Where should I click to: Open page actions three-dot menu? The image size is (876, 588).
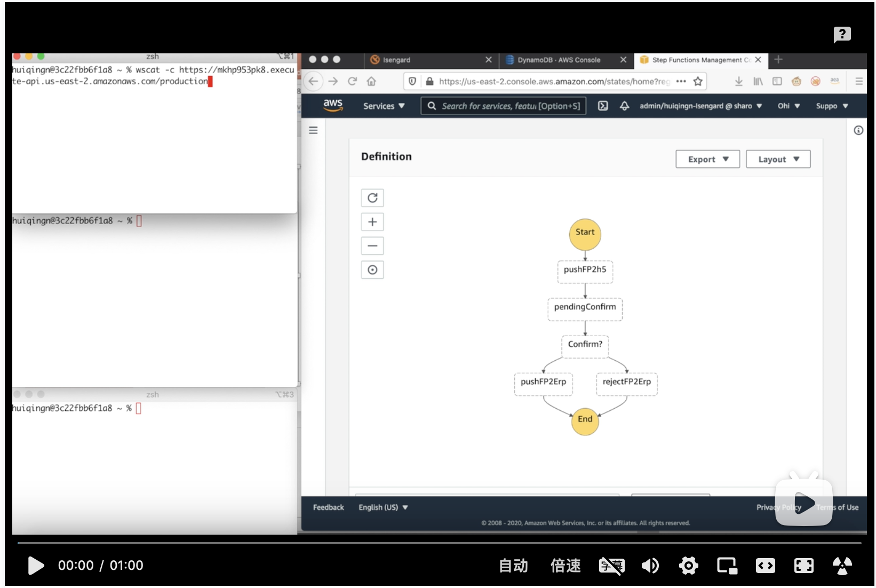[x=681, y=81]
